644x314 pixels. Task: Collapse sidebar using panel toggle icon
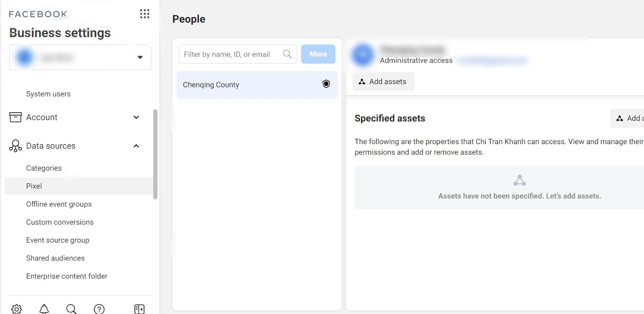pos(139,309)
